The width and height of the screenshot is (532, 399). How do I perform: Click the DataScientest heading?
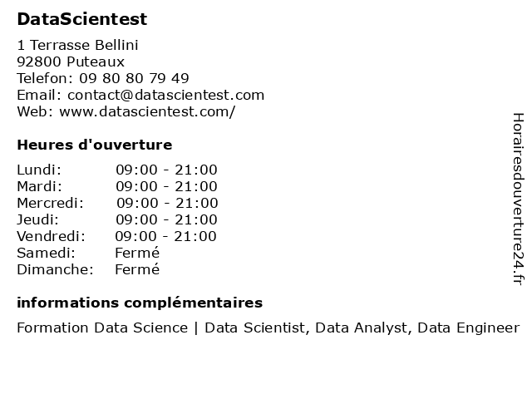(82, 19)
